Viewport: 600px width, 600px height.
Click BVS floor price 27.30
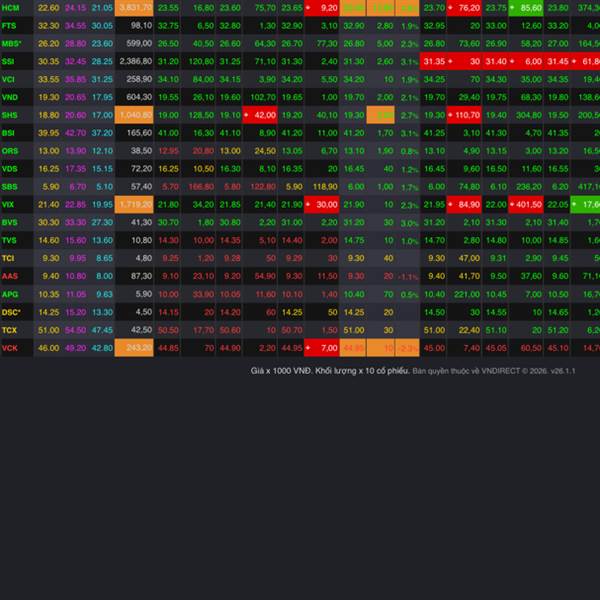[x=102, y=222]
